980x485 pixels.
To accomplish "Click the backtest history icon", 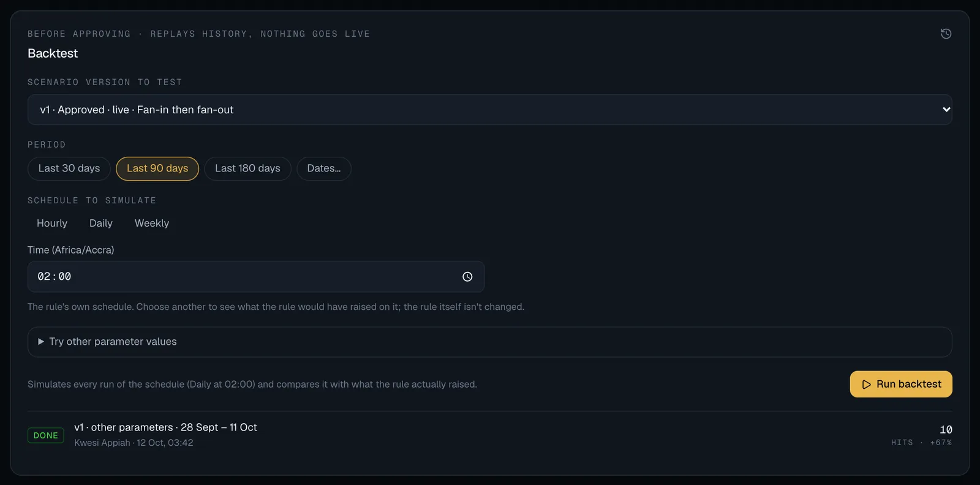I will pos(946,34).
